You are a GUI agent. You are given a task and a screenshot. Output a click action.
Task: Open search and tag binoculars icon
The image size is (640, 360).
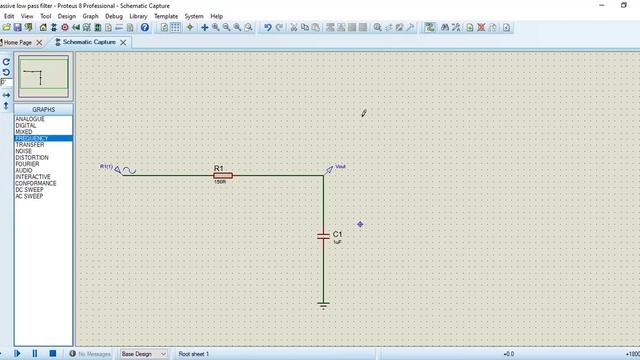pos(445,27)
